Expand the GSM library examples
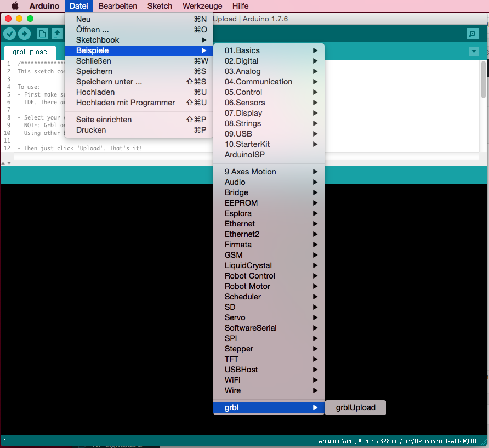The width and height of the screenshot is (489, 448). [x=269, y=255]
